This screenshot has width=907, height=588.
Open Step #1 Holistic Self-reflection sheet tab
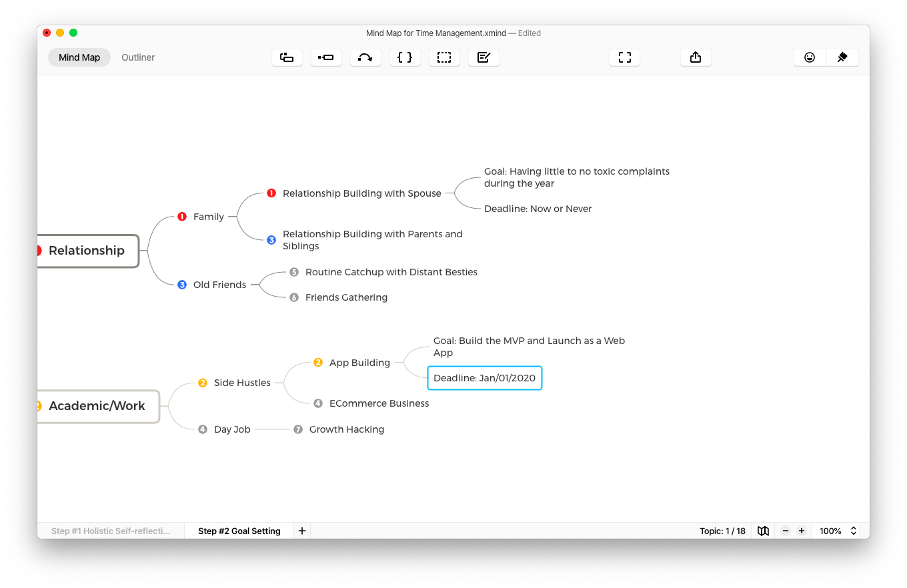111,531
